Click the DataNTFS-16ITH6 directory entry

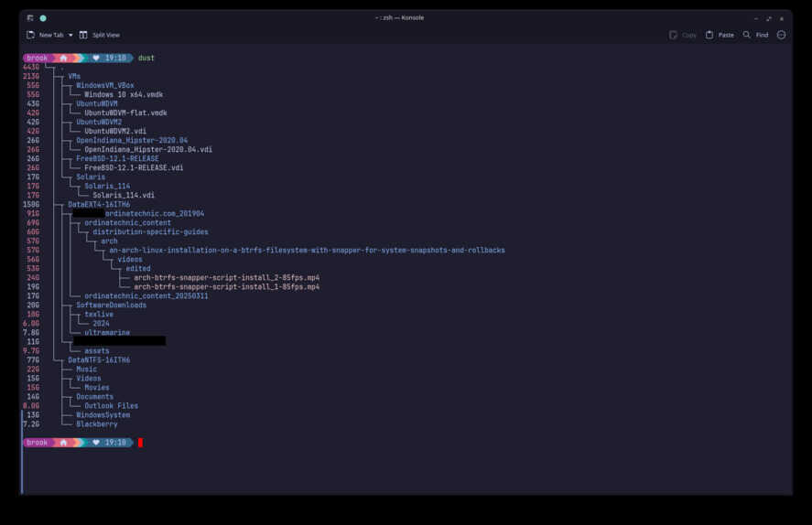tap(99, 360)
